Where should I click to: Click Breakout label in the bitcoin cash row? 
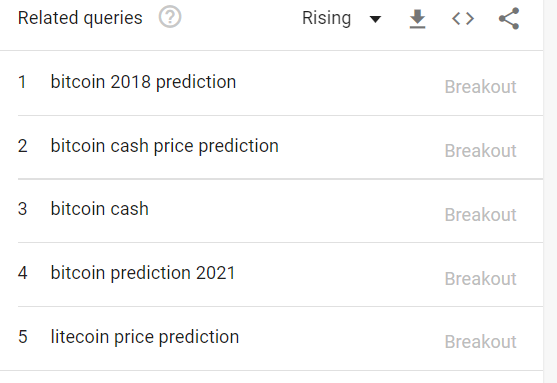coord(480,215)
